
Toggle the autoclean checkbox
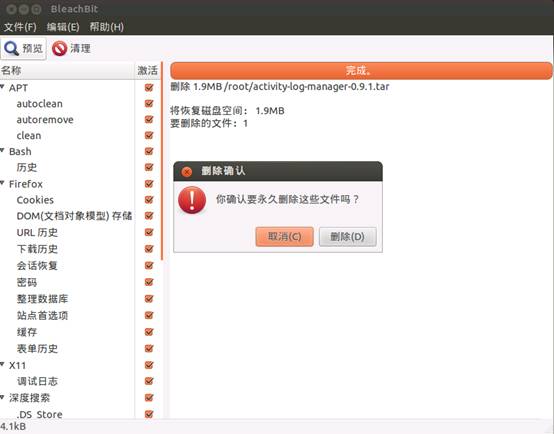click(149, 103)
